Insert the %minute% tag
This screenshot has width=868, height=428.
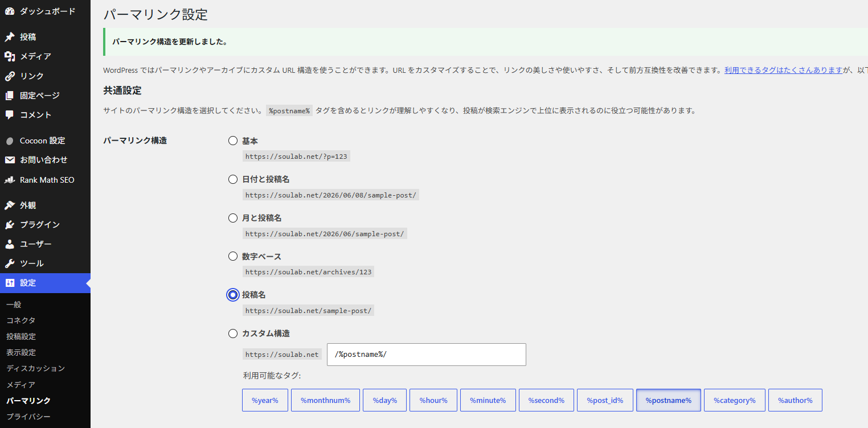(488, 400)
